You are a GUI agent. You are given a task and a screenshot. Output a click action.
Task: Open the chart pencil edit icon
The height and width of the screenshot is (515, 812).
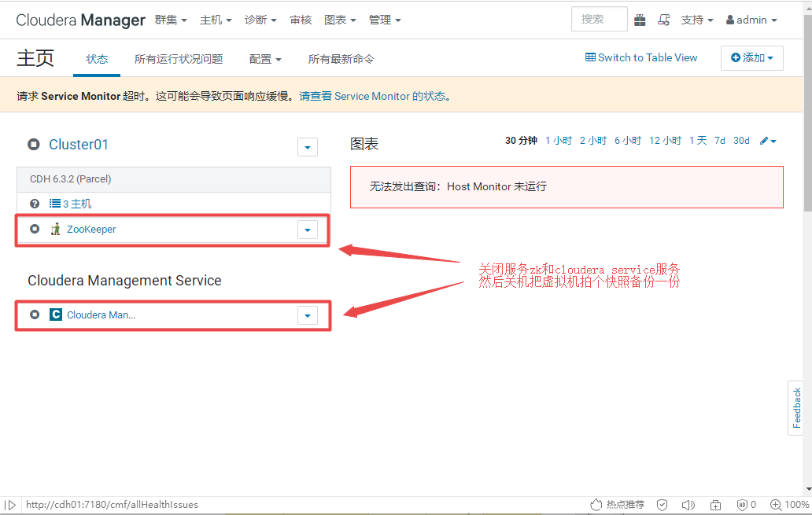click(x=768, y=141)
